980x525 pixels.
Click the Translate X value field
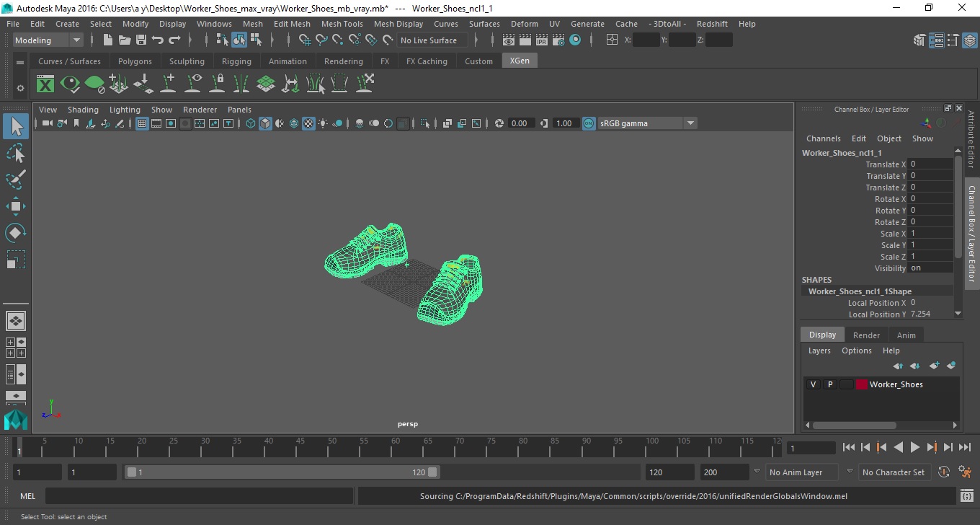930,164
